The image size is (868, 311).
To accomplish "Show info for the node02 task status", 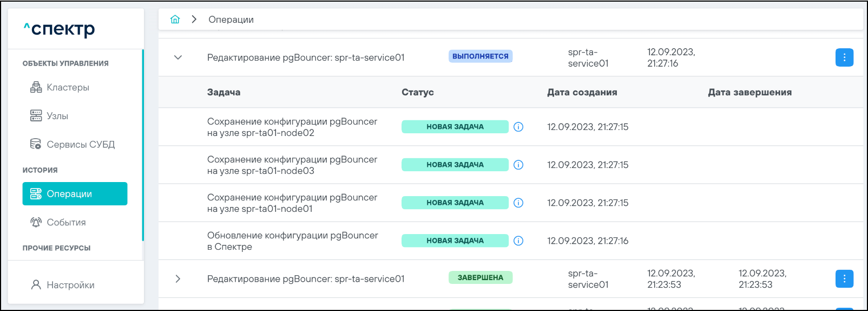I will point(518,127).
